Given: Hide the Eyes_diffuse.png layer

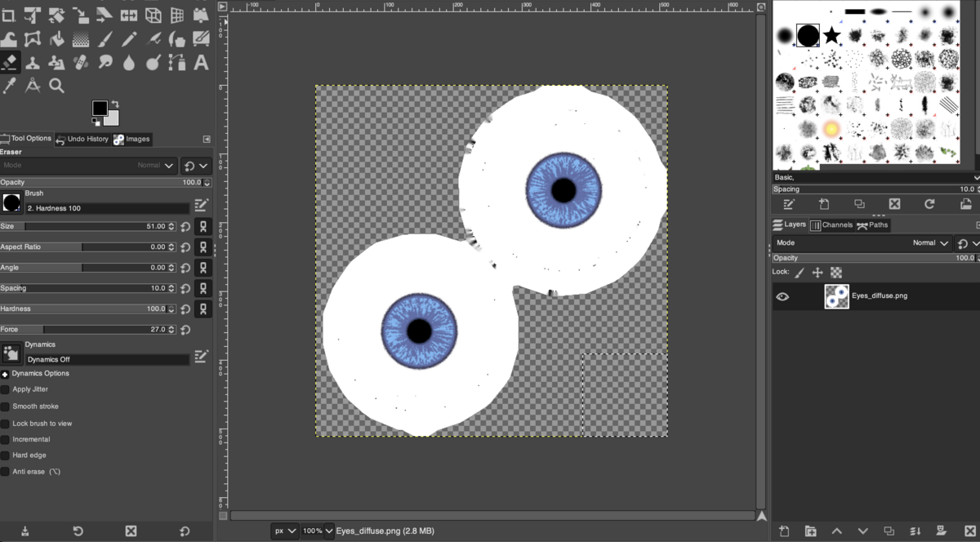Looking at the screenshot, I should pyautogui.click(x=782, y=295).
